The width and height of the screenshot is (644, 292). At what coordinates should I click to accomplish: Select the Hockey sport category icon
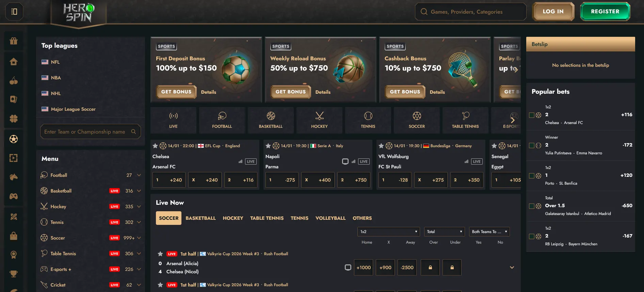point(319,120)
